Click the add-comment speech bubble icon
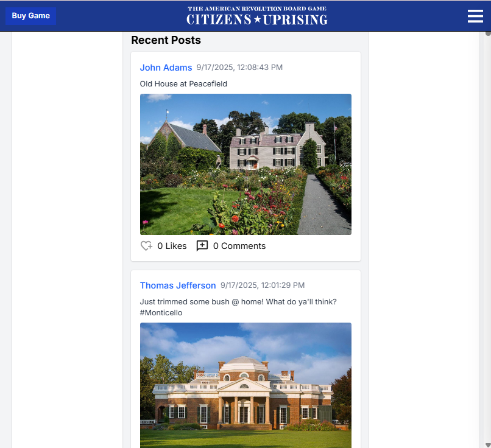 pos(202,246)
